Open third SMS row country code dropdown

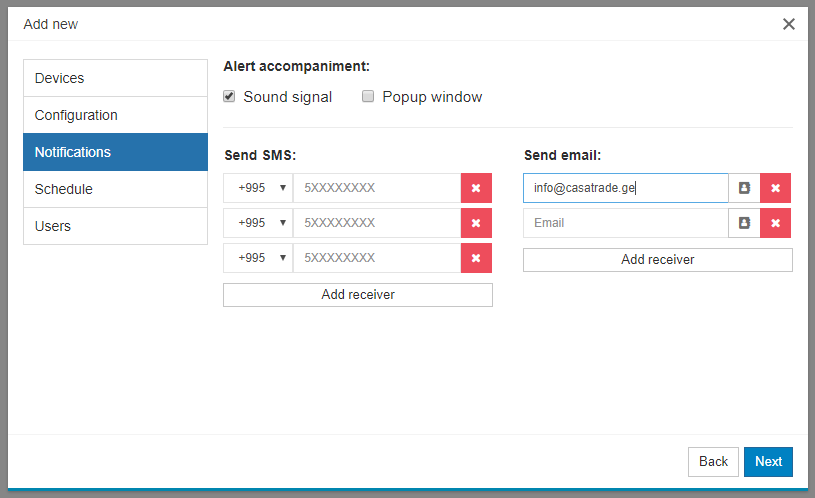click(258, 258)
